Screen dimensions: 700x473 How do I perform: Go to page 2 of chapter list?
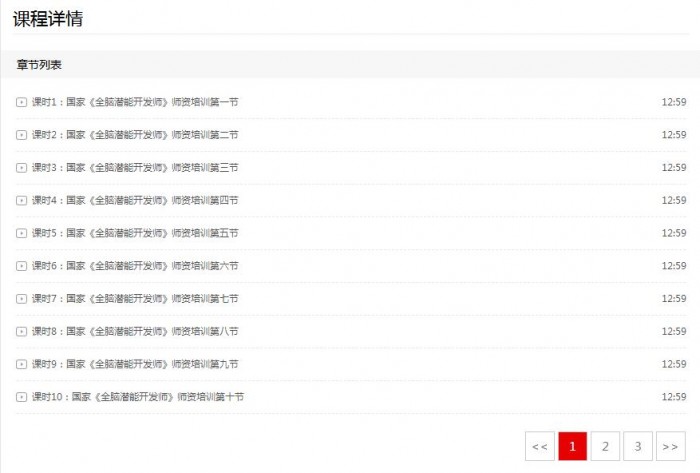click(x=605, y=446)
